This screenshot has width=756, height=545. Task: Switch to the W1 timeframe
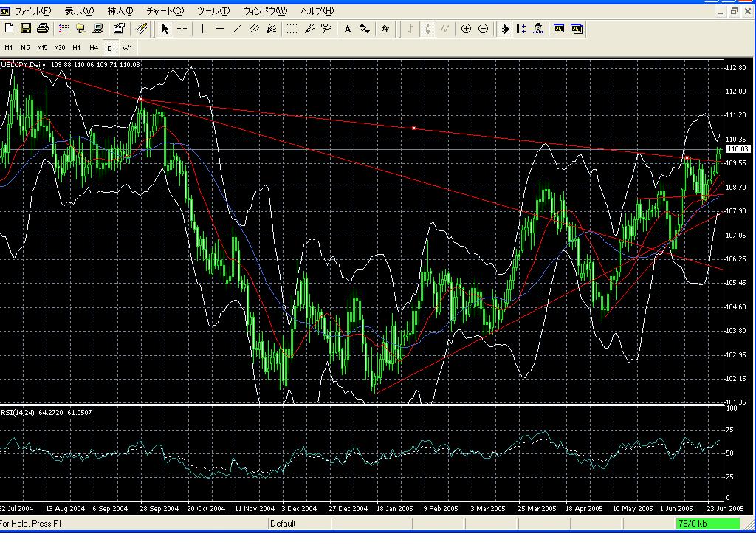point(128,48)
